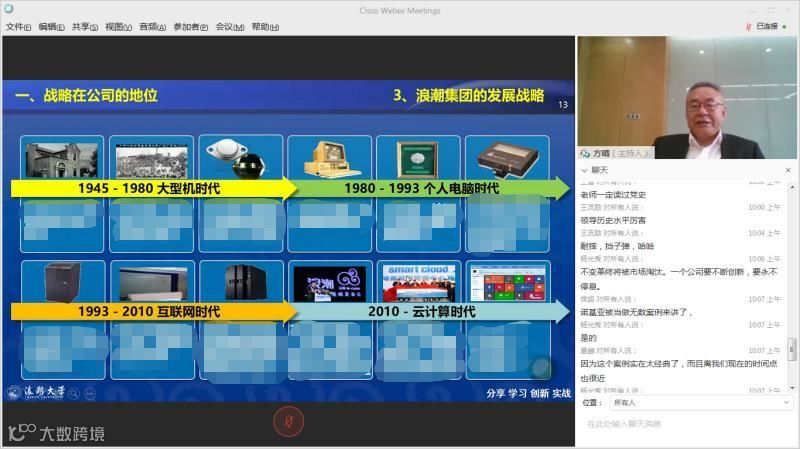This screenshot has height=449, width=800.
Task: Click the chat message input field
Action: coord(686,423)
